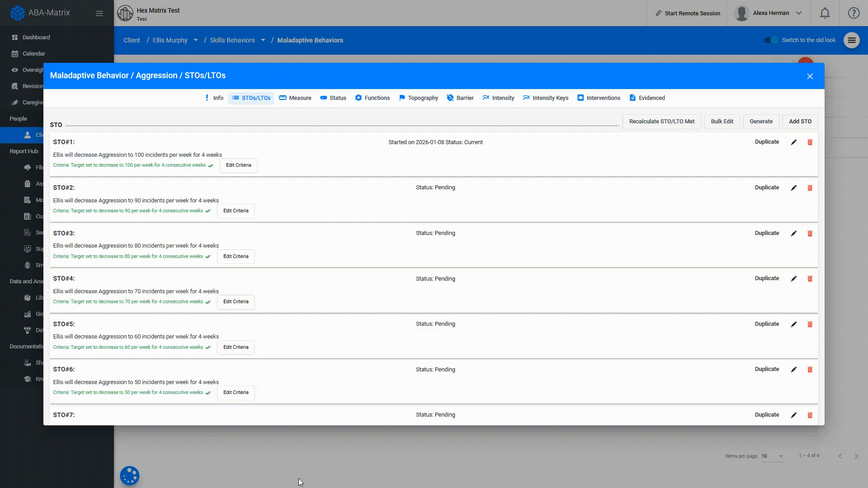
Task: Open the Alexa Herman user menu
Action: [x=770, y=13]
